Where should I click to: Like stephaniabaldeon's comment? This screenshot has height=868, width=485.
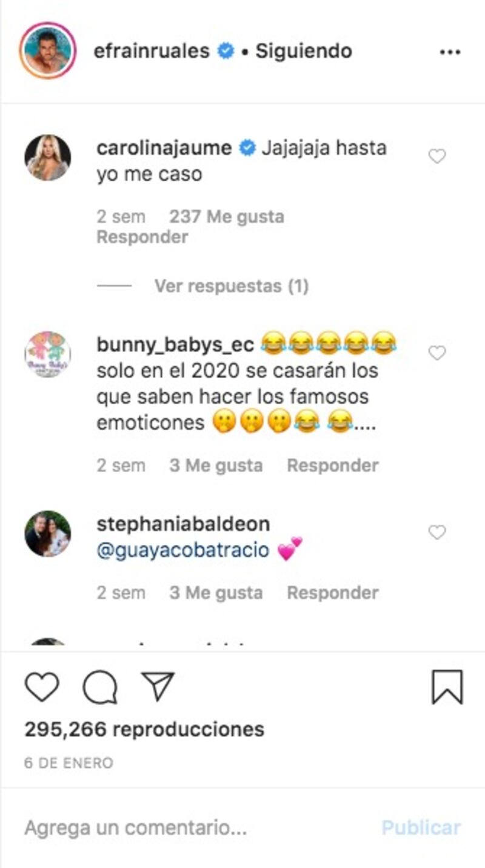point(437,532)
